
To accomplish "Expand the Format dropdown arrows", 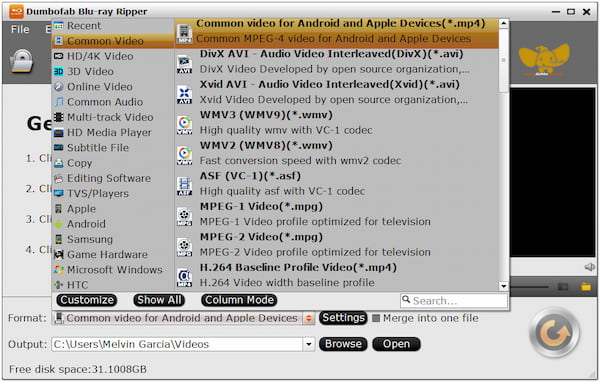I will point(308,318).
